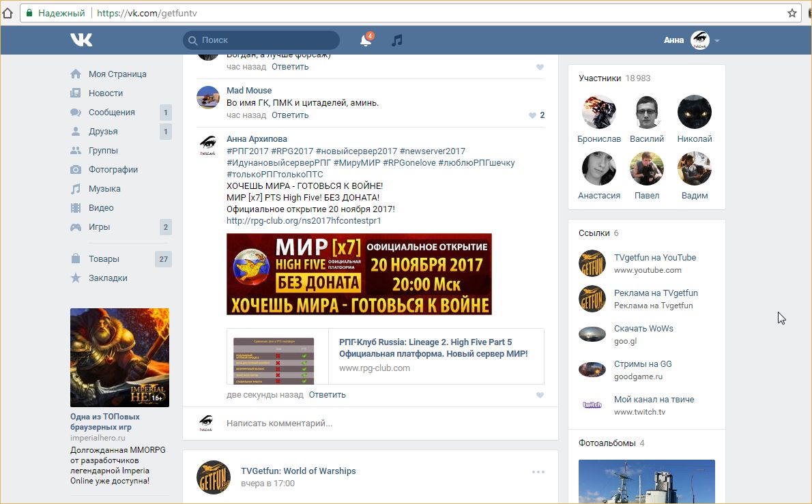The image size is (812, 504).
Task: Open post options three-dot menu
Action: pos(538,471)
